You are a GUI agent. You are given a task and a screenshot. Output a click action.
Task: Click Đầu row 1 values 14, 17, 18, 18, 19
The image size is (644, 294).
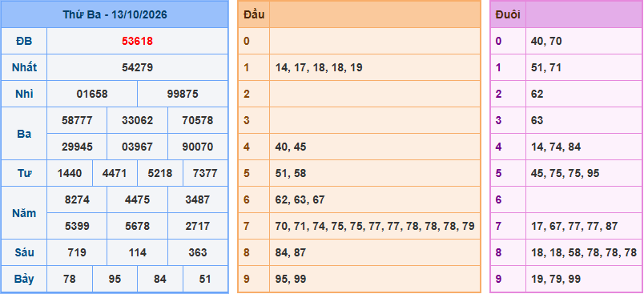point(319,67)
